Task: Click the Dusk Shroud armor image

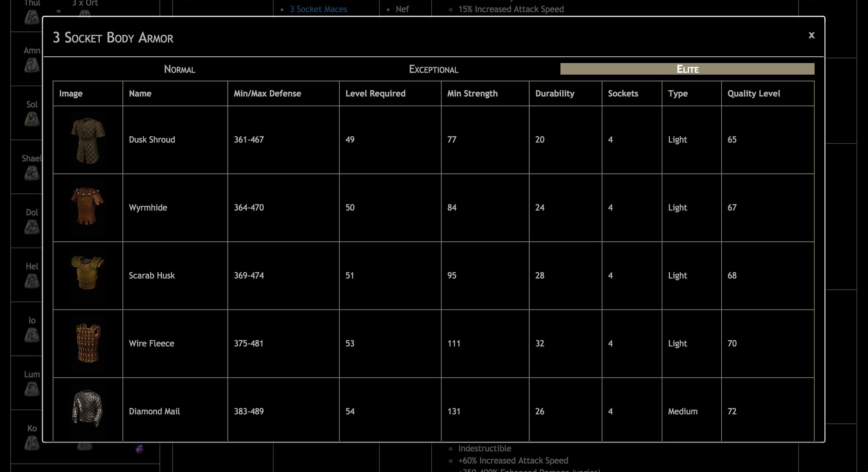Action: [x=88, y=140]
